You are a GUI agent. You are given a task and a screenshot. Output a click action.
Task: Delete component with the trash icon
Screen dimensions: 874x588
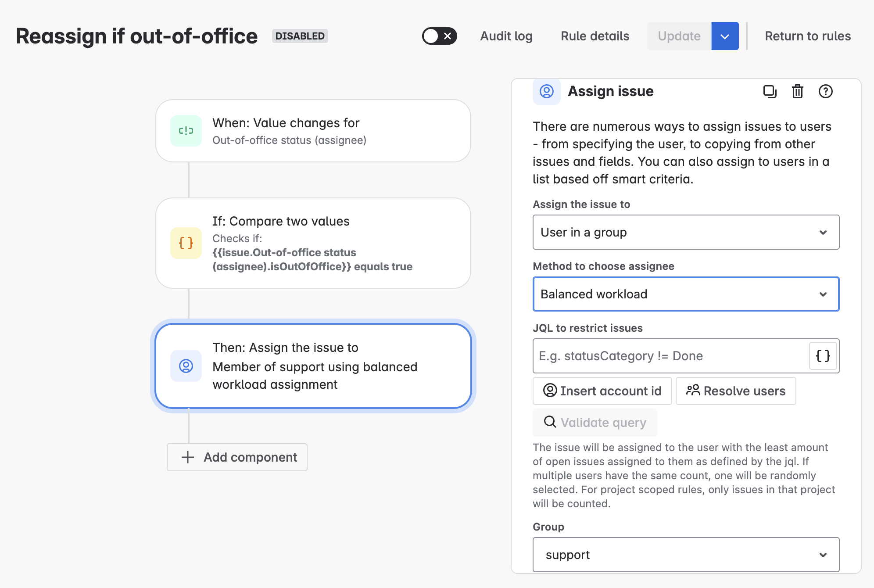click(x=797, y=91)
